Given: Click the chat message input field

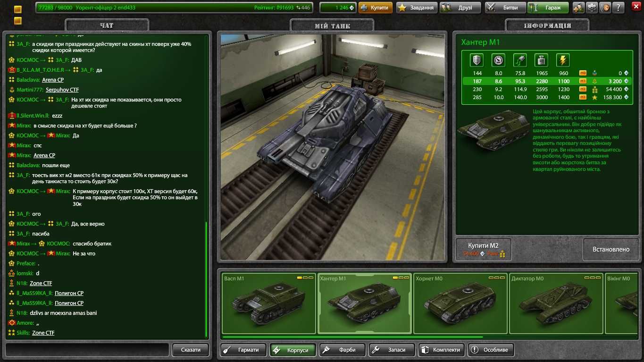Looking at the screenshot, I should pos(87,350).
